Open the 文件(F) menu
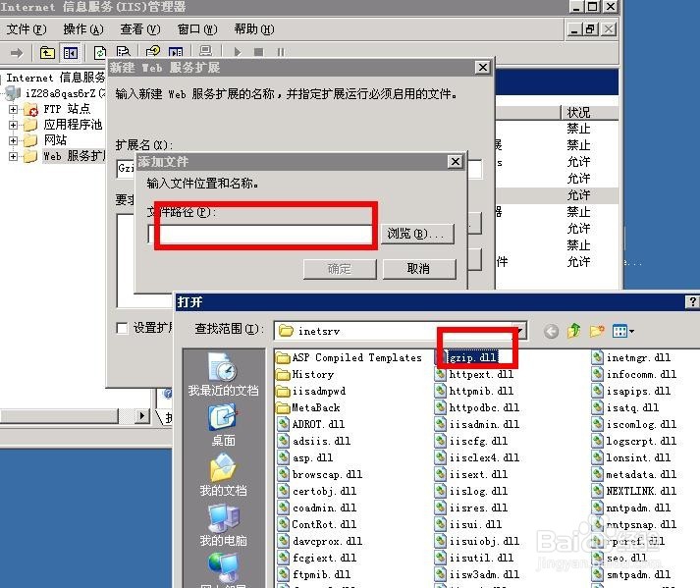The image size is (700, 588). (27, 29)
